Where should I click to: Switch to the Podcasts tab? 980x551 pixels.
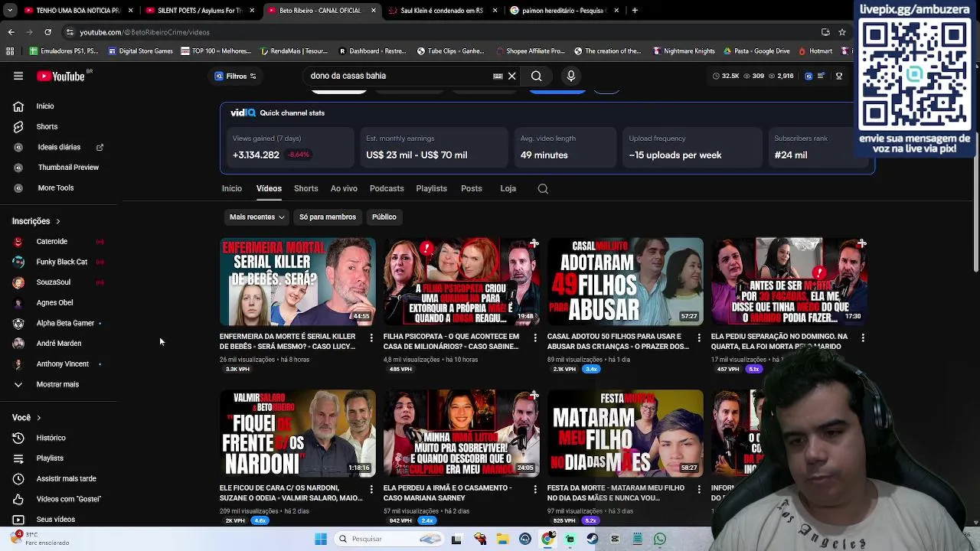[387, 188]
